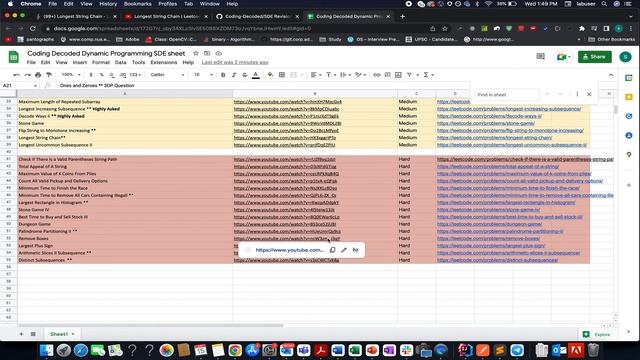Open the Functions sigma dropdown
Screen dimensions: 640x360
[x=428, y=75]
